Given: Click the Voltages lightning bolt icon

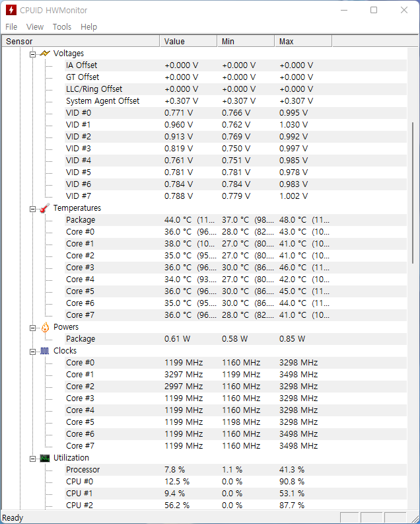Looking at the screenshot, I should pyautogui.click(x=45, y=54).
